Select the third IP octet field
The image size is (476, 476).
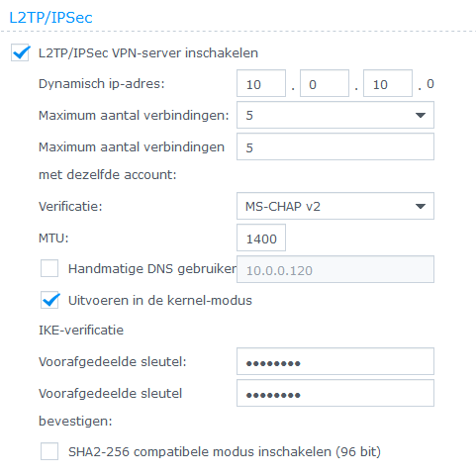(388, 83)
